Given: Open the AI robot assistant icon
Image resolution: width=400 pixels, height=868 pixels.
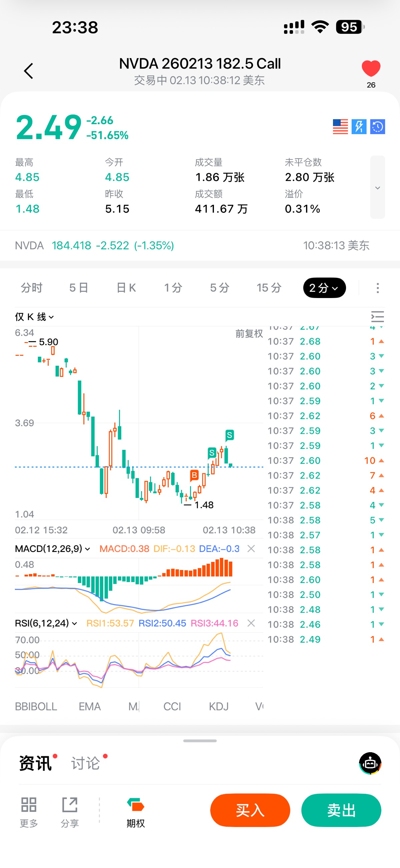Looking at the screenshot, I should click(370, 763).
